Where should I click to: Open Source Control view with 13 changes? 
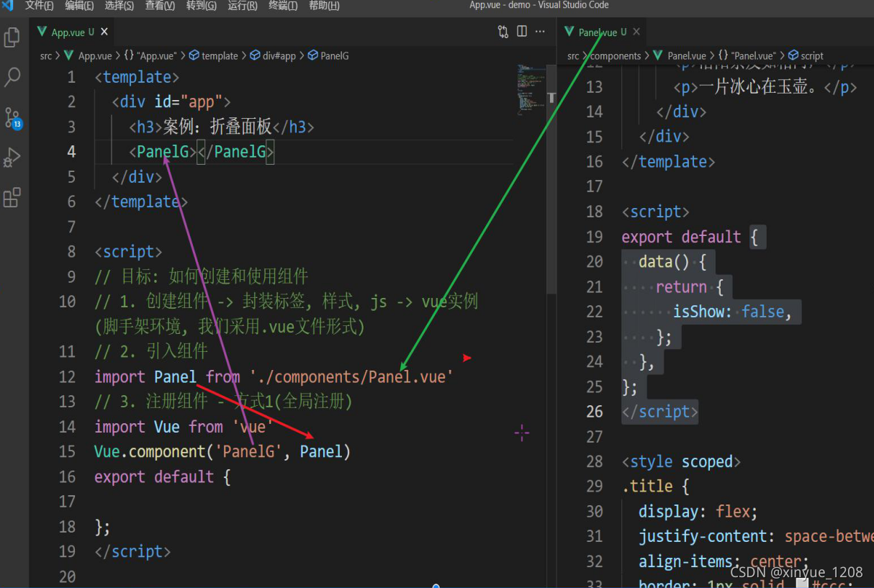point(13,117)
